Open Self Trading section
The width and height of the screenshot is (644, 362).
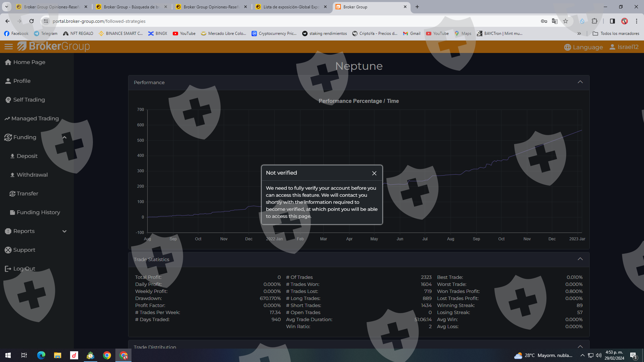tap(29, 100)
